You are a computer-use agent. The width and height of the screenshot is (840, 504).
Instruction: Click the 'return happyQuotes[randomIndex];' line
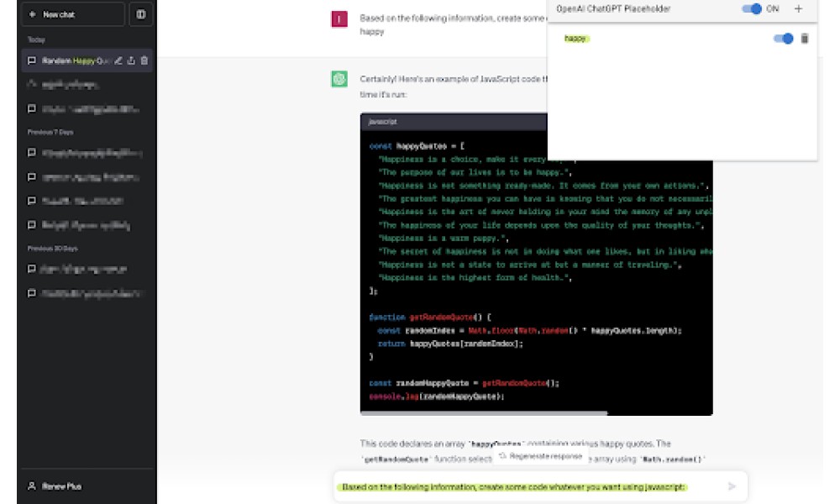pos(450,344)
